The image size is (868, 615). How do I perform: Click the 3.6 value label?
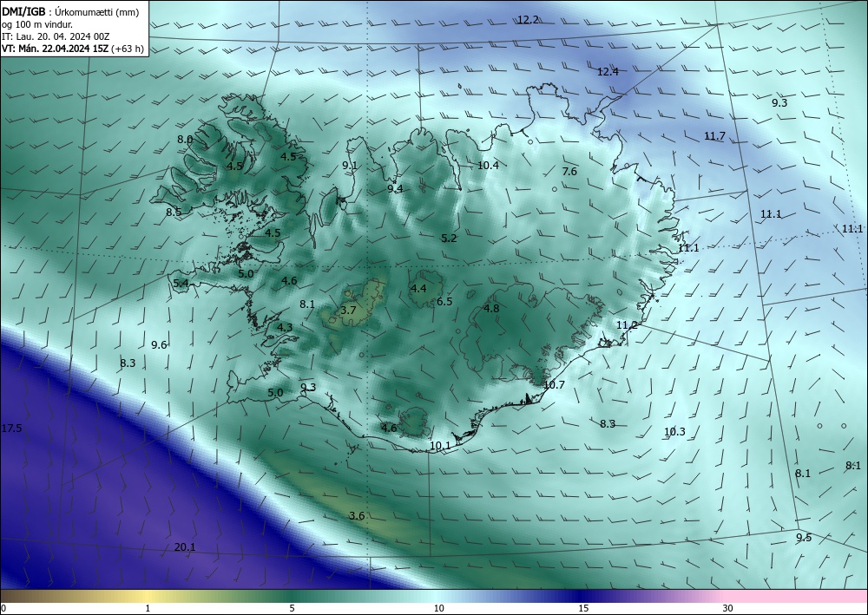[357, 516]
